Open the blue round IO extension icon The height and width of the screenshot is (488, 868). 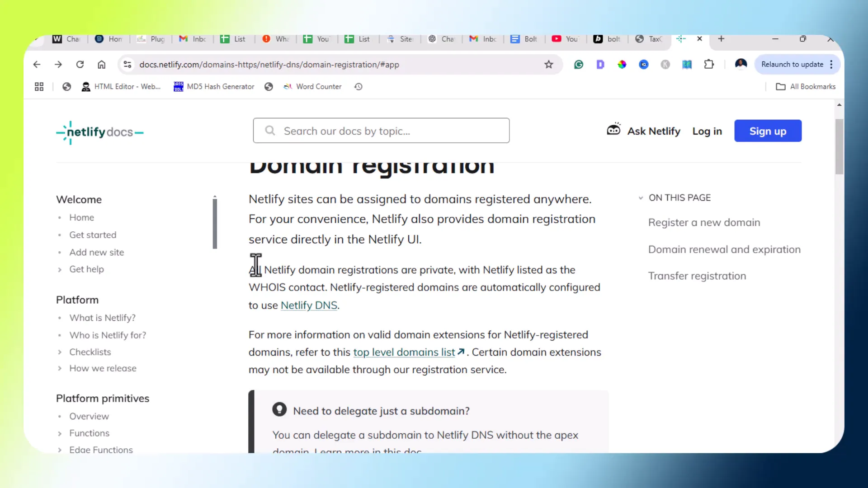pos(644,65)
